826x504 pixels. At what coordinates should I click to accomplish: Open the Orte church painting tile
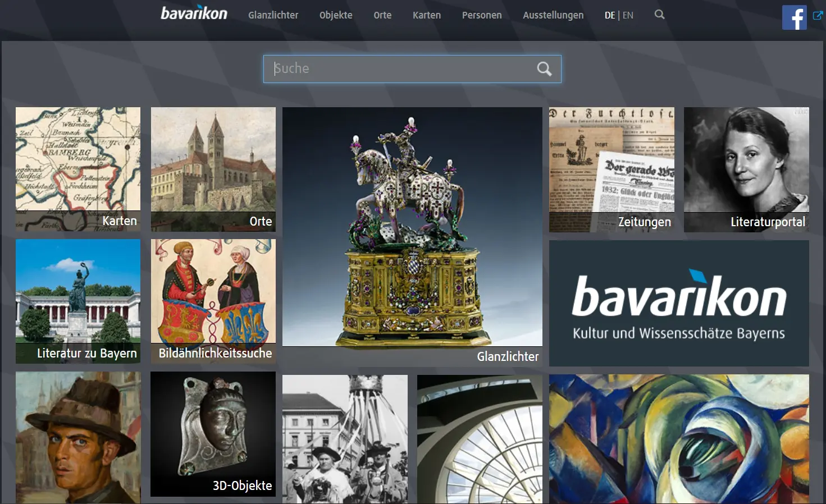point(213,169)
